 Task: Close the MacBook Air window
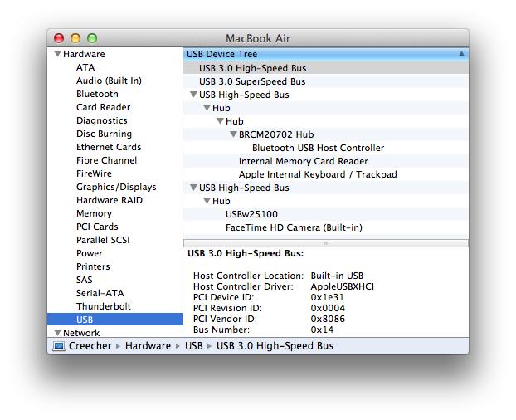59,38
